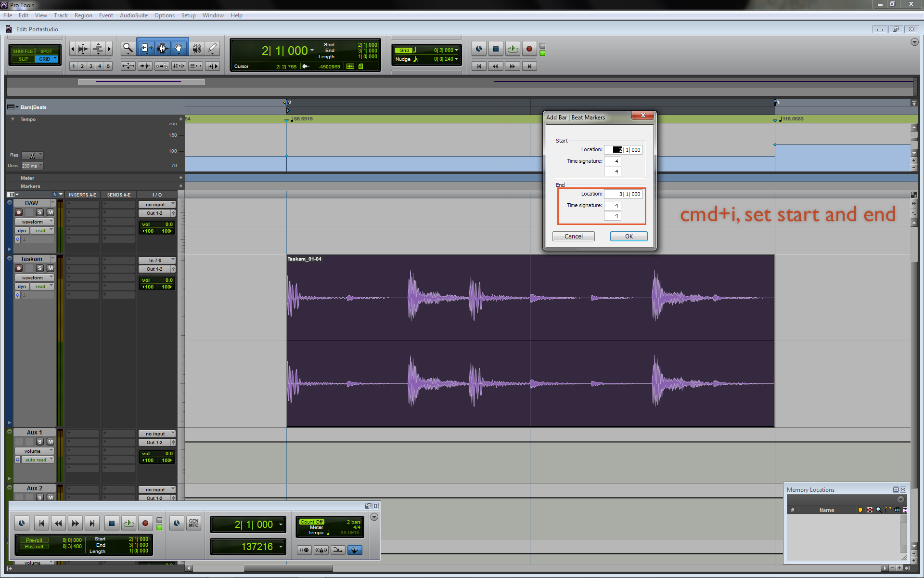Click OK in Add Bar|Beat Markers dialog

click(x=629, y=236)
